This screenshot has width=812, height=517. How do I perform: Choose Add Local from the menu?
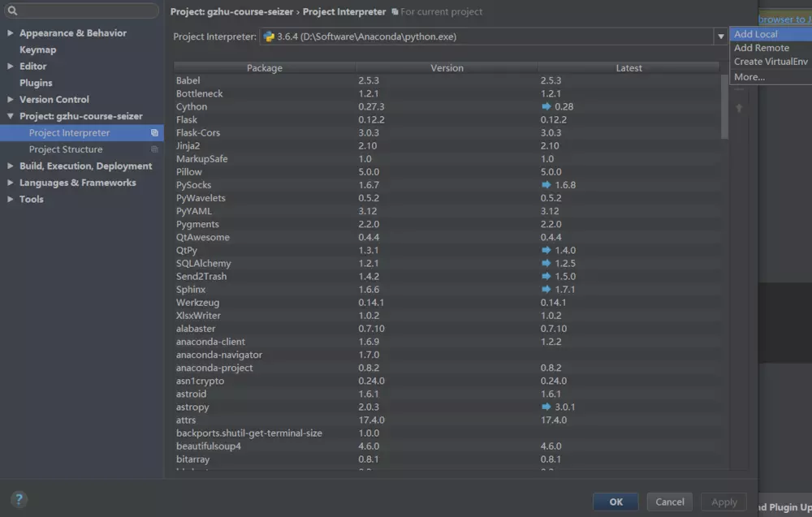point(771,34)
